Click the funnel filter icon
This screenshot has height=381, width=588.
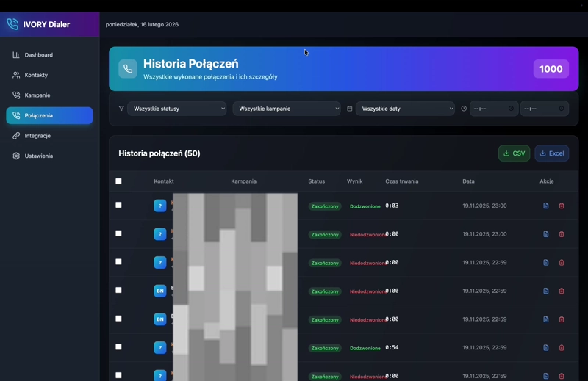[121, 109]
